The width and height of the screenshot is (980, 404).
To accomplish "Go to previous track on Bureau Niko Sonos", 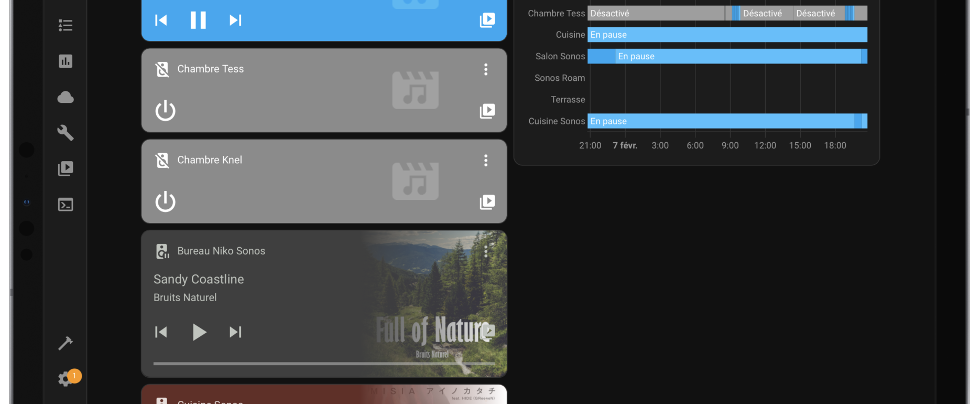I will (x=161, y=332).
